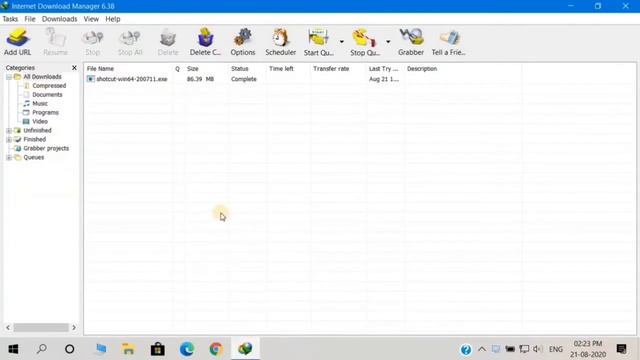Expand the Queues tree node
This screenshot has height=360, width=640.
[x=9, y=158]
